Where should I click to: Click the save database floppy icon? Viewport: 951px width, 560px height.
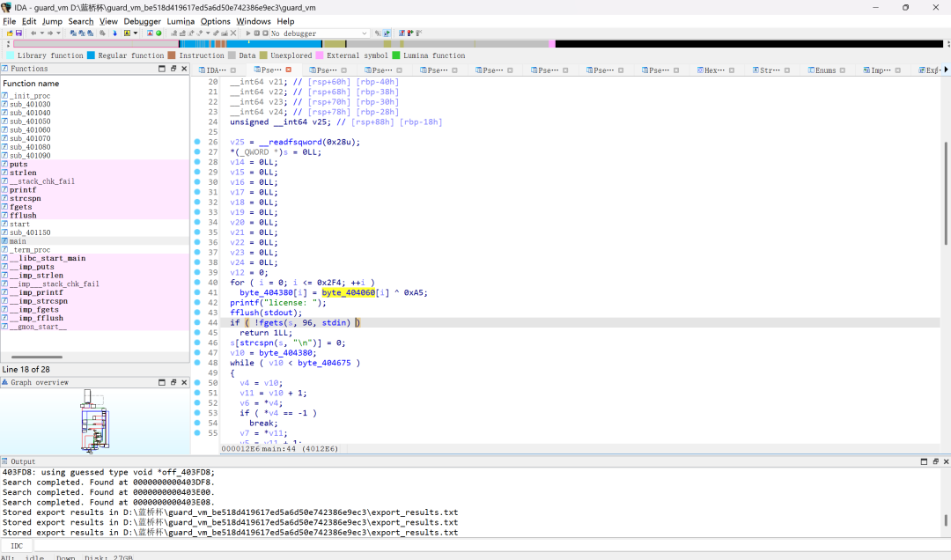click(x=18, y=33)
